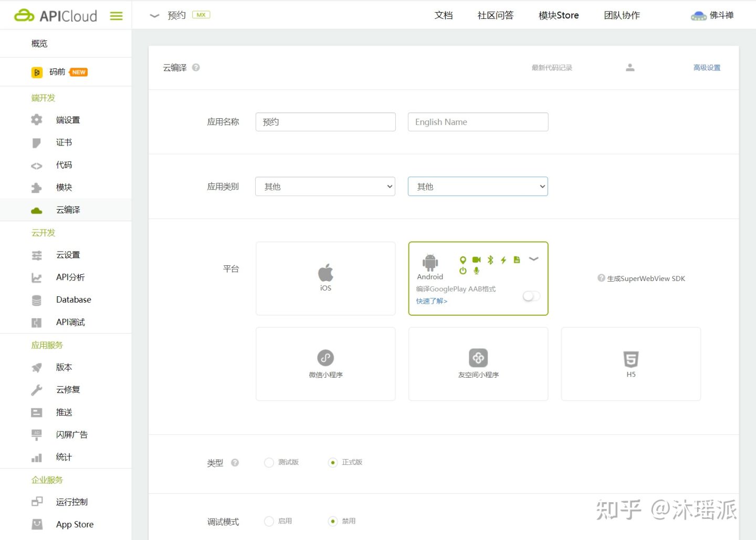Click the 快速了解> link
The height and width of the screenshot is (540, 756).
coord(432,301)
